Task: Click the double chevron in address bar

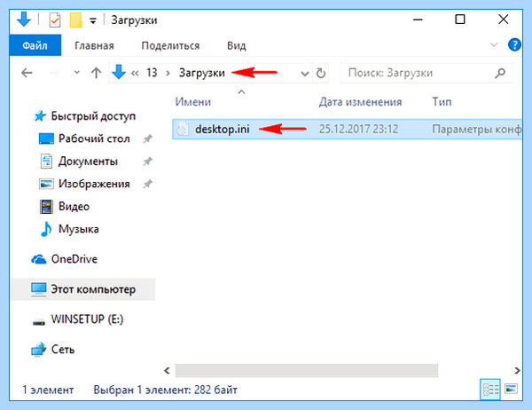Action: (135, 73)
